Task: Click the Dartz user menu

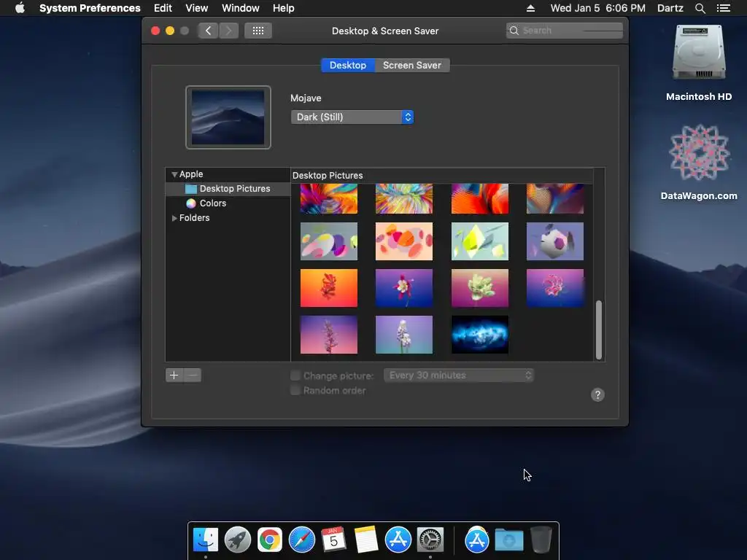Action: (x=670, y=8)
